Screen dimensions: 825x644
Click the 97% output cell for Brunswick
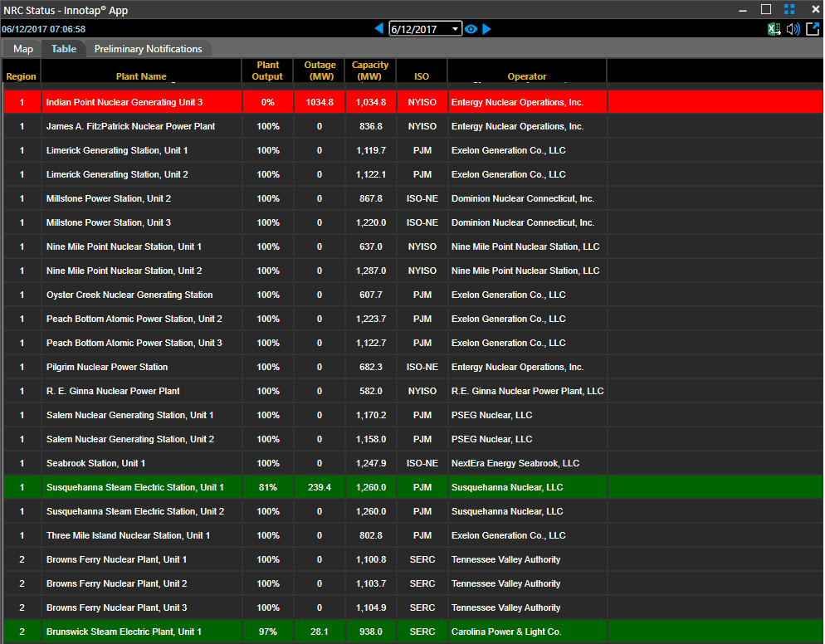click(268, 632)
